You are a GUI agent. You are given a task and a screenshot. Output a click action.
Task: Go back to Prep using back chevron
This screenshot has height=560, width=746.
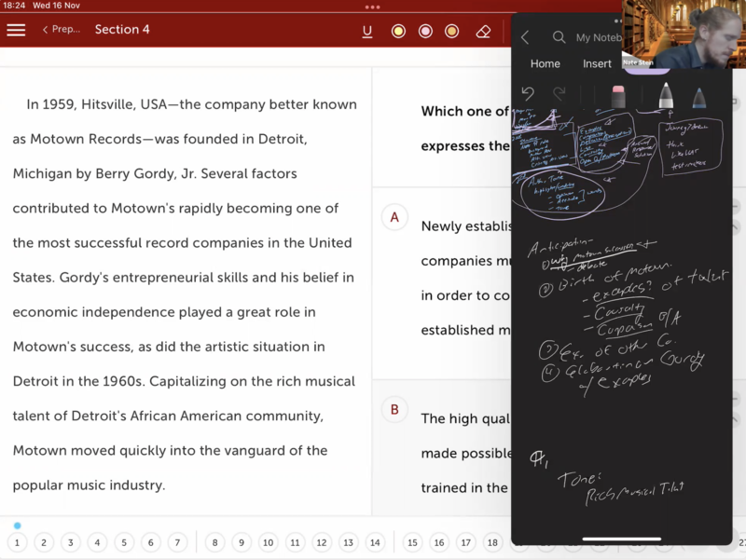tap(46, 30)
